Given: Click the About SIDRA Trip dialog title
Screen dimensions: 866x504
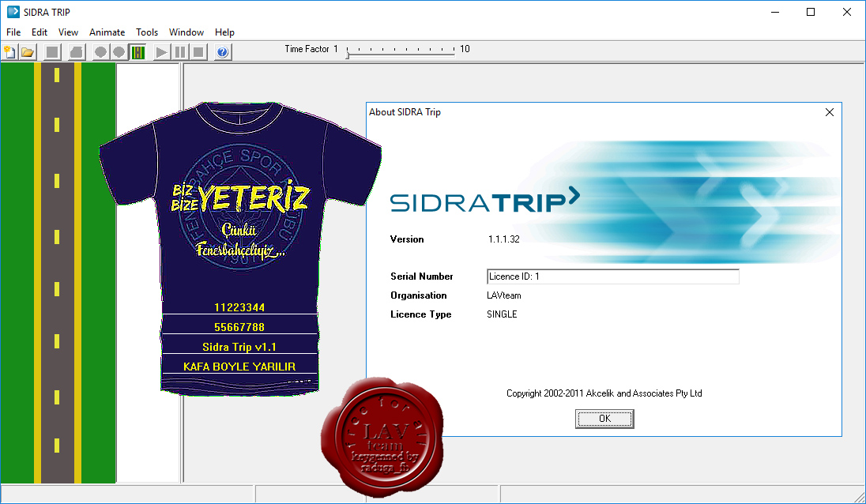Looking at the screenshot, I should coord(405,112).
